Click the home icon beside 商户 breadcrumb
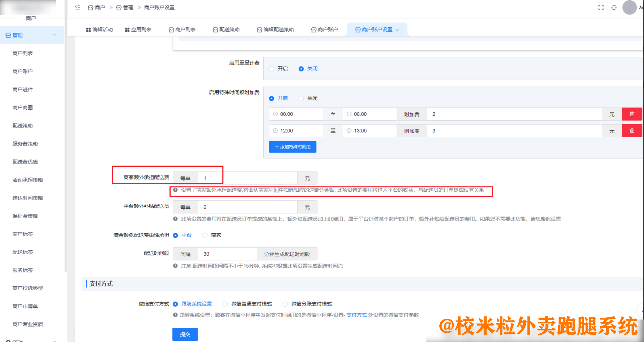Screen dimensions: 644x342 coord(90,7)
